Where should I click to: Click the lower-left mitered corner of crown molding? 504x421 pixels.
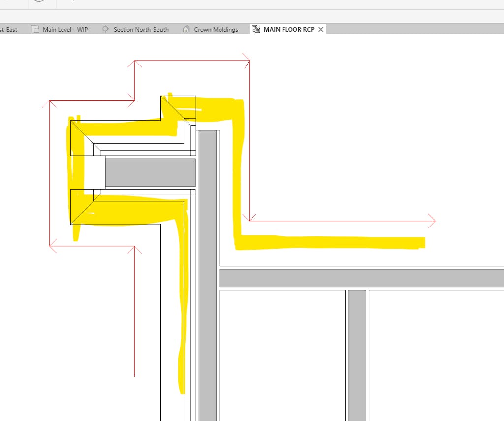pyautogui.click(x=82, y=206)
